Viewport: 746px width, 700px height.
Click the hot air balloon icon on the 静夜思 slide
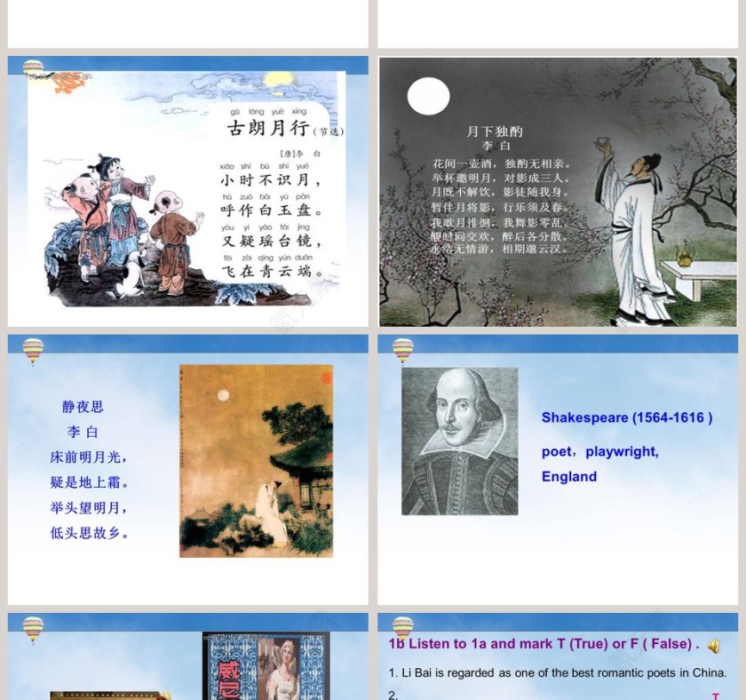(33, 348)
